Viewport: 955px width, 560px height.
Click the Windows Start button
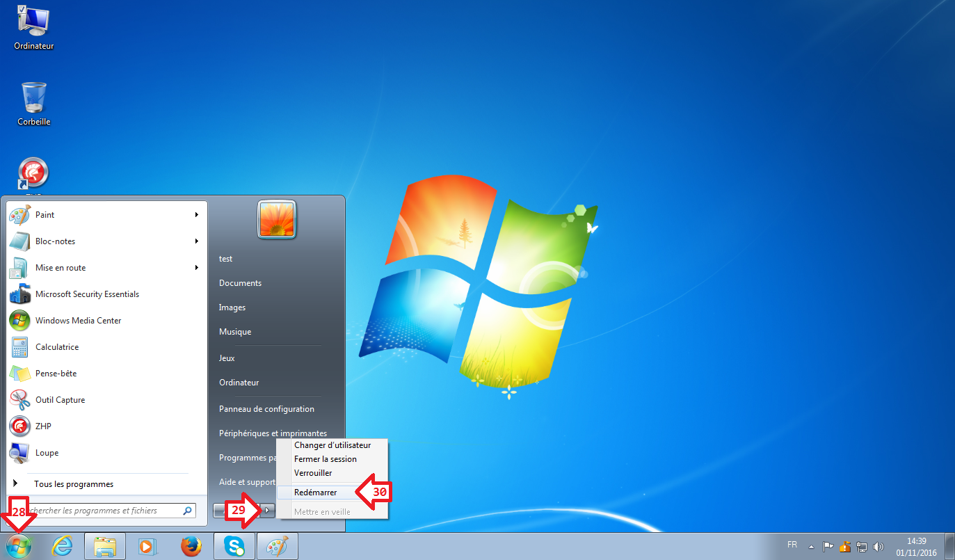(19, 547)
